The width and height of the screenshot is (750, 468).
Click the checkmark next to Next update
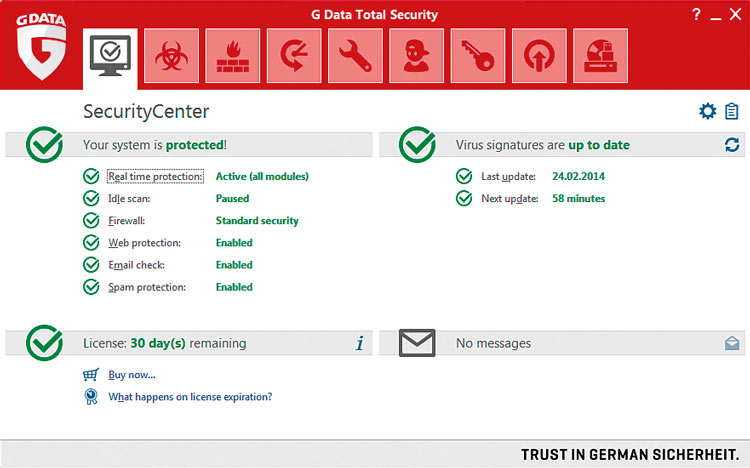coord(464,198)
